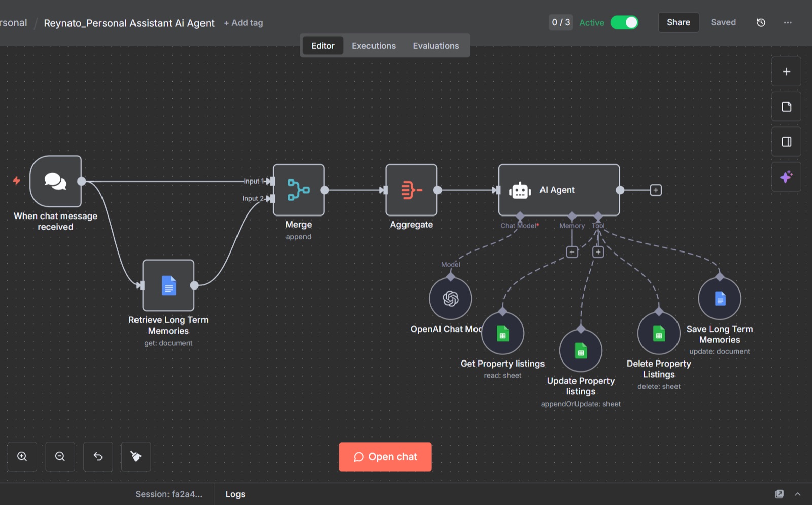The image size is (812, 505).
Task: Open the Save Long Term Memories node
Action: pyautogui.click(x=720, y=299)
